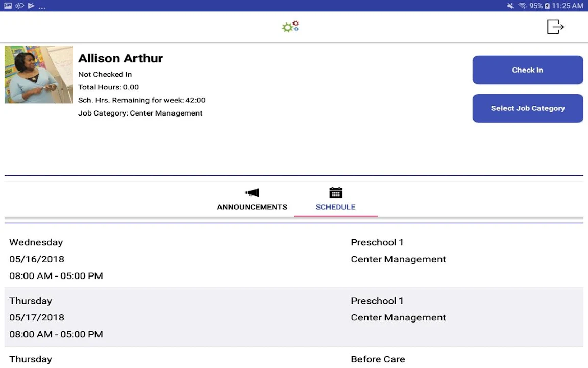588x368 pixels.
Task: Click Allison Arthur's profile photo
Action: [x=39, y=75]
